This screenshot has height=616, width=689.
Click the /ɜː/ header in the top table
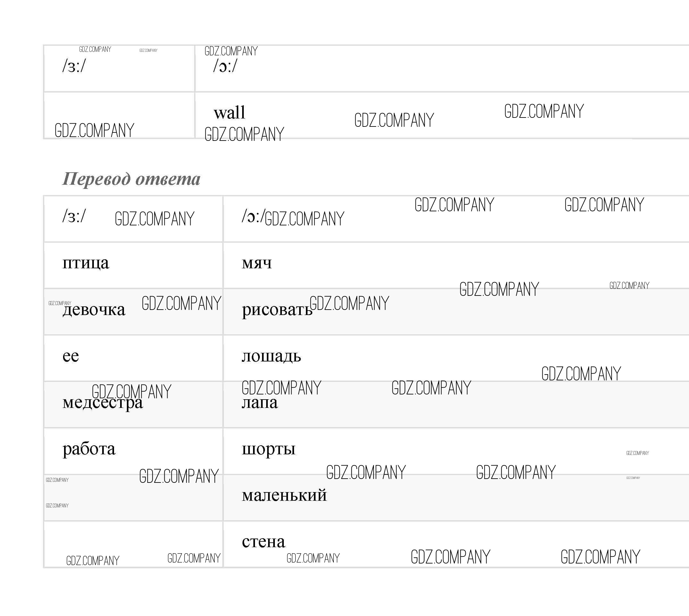pyautogui.click(x=74, y=66)
